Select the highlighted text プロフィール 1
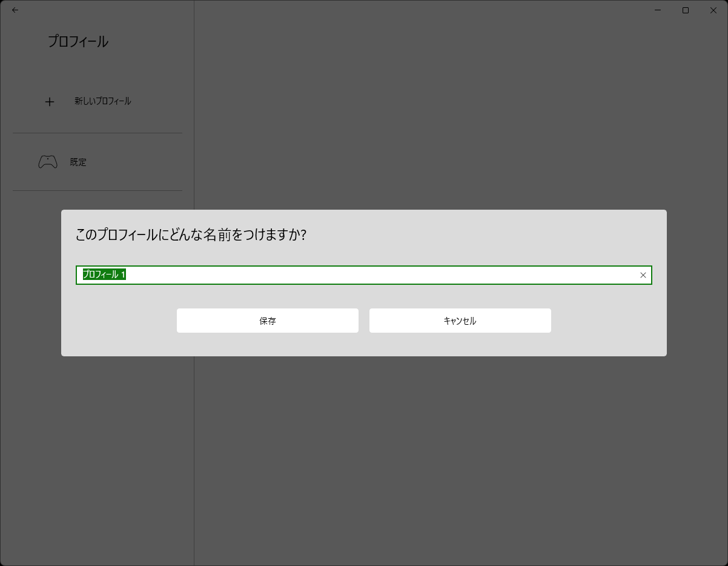Screen dimensions: 728x566 [x=104, y=275]
